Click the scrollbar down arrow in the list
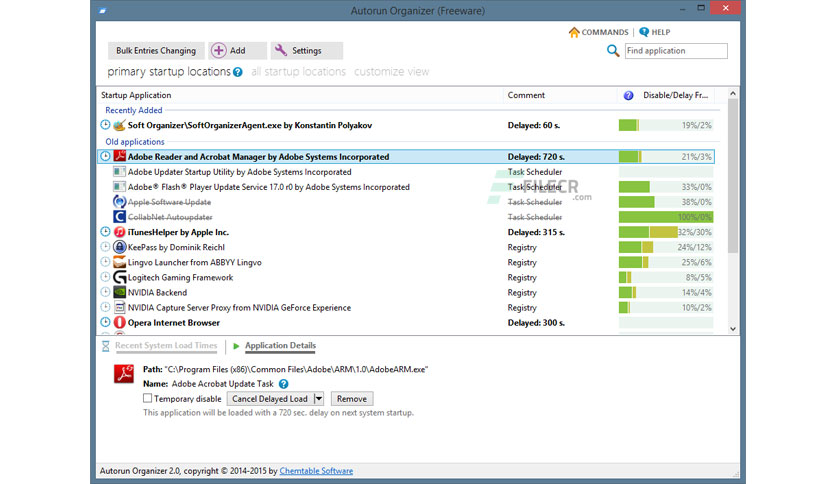This screenshot has width=836, height=484. (733, 329)
